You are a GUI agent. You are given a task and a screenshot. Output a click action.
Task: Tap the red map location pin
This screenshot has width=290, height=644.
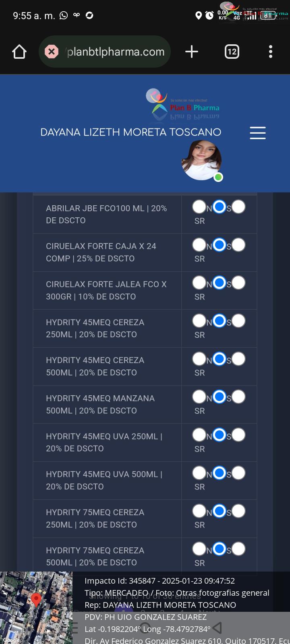tap(36, 600)
